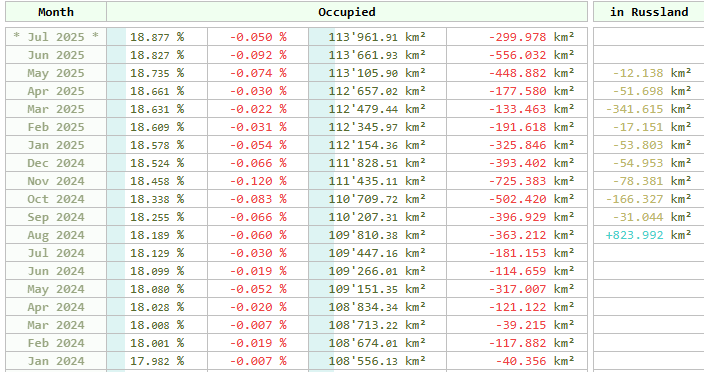This screenshot has height=372, width=704.
Task: Click the Month column header
Action: (x=56, y=12)
